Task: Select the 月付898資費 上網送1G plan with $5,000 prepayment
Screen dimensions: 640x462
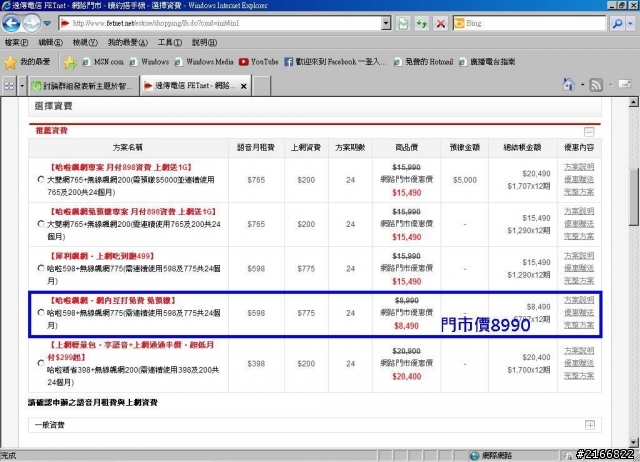Action: tap(41, 179)
